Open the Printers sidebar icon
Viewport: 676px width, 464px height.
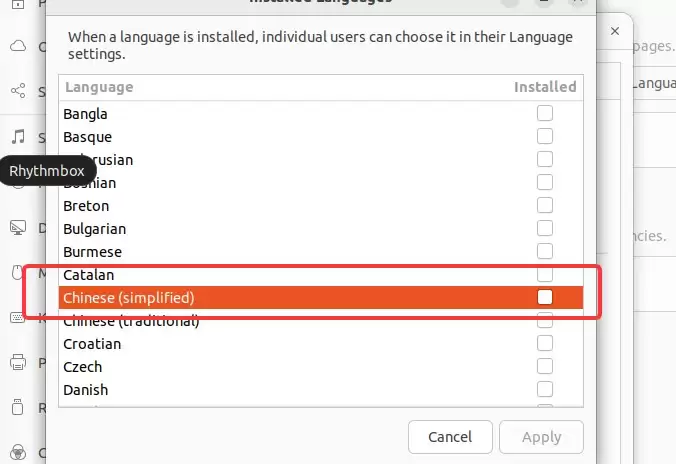pos(18,362)
